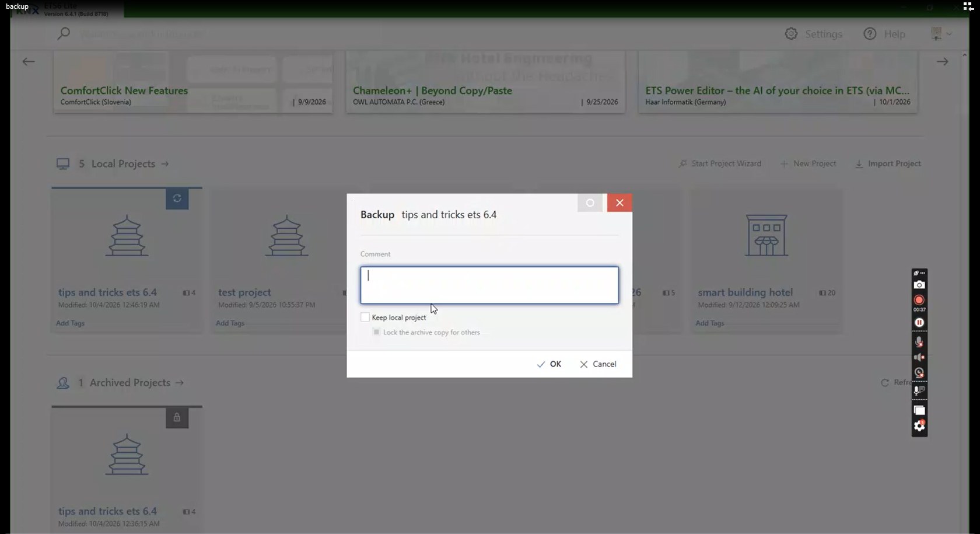Expand the Archived Projects arrow
Screen dimensions: 980x534
pyautogui.click(x=180, y=383)
